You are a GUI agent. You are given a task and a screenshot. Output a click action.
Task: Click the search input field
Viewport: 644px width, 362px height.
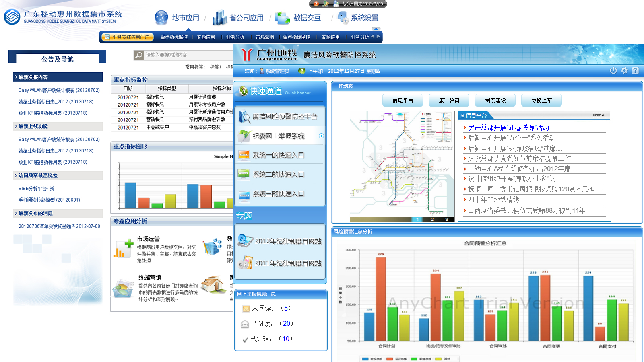[187, 55]
